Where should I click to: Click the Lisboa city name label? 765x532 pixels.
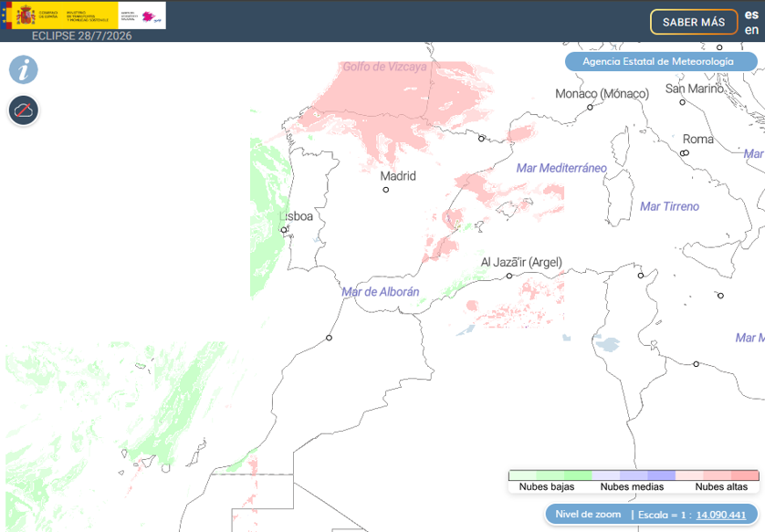coord(296,216)
